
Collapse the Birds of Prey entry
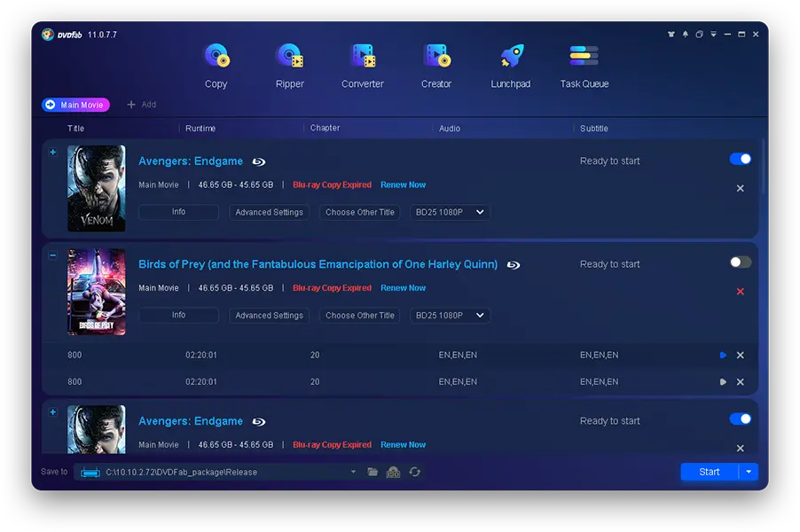coord(52,255)
